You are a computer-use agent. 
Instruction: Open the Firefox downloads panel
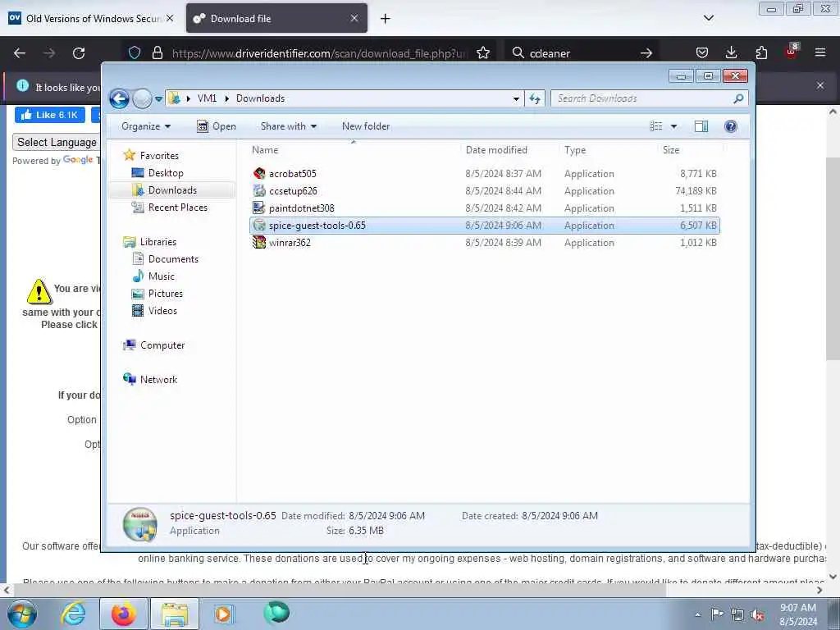click(731, 52)
